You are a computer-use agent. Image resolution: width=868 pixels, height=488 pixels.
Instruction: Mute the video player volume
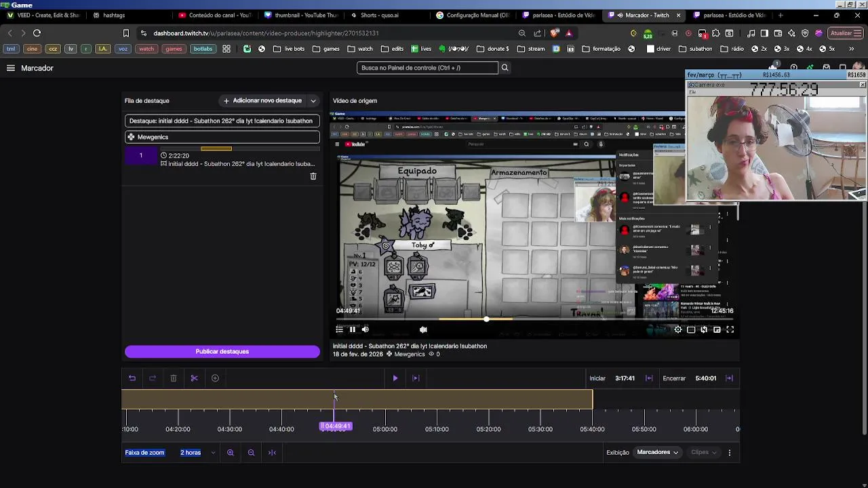pos(365,329)
